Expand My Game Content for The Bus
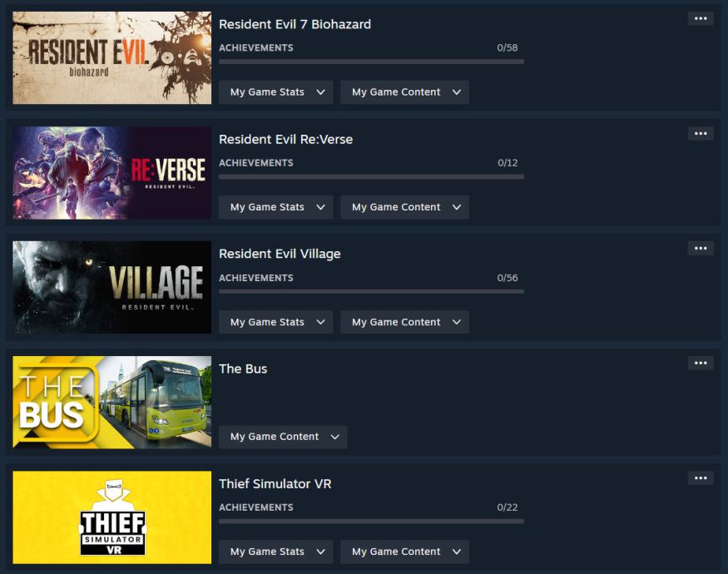 283,437
